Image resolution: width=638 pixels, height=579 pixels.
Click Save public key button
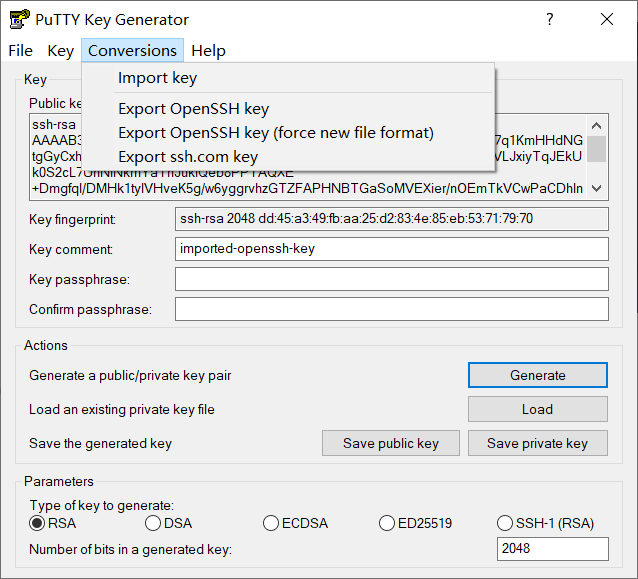click(x=391, y=443)
